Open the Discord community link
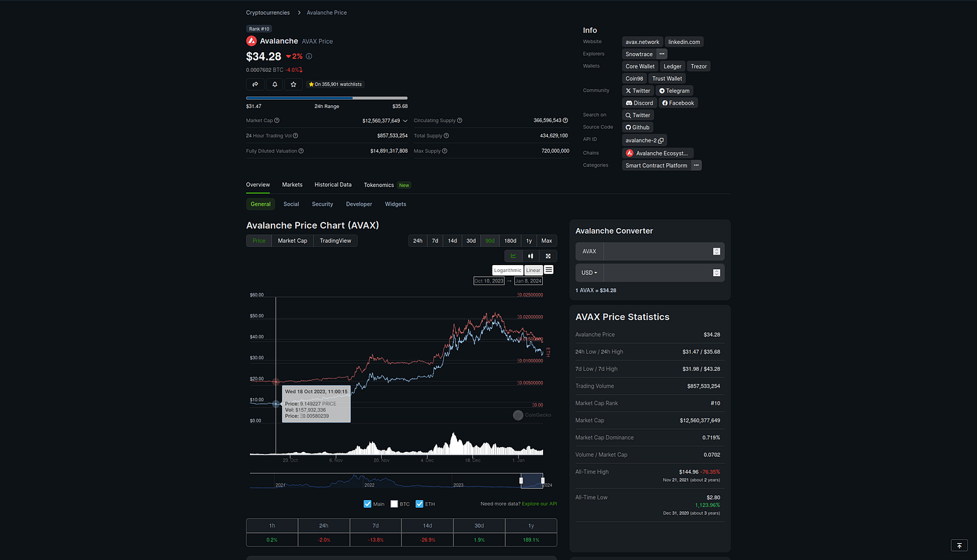This screenshot has height=560, width=977. [640, 103]
